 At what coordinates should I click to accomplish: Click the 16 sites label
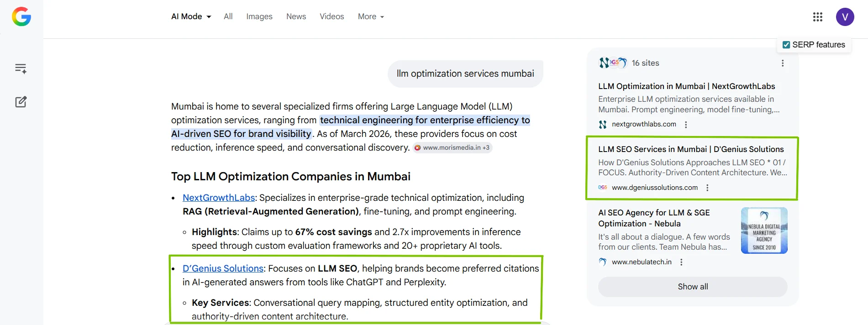(646, 63)
